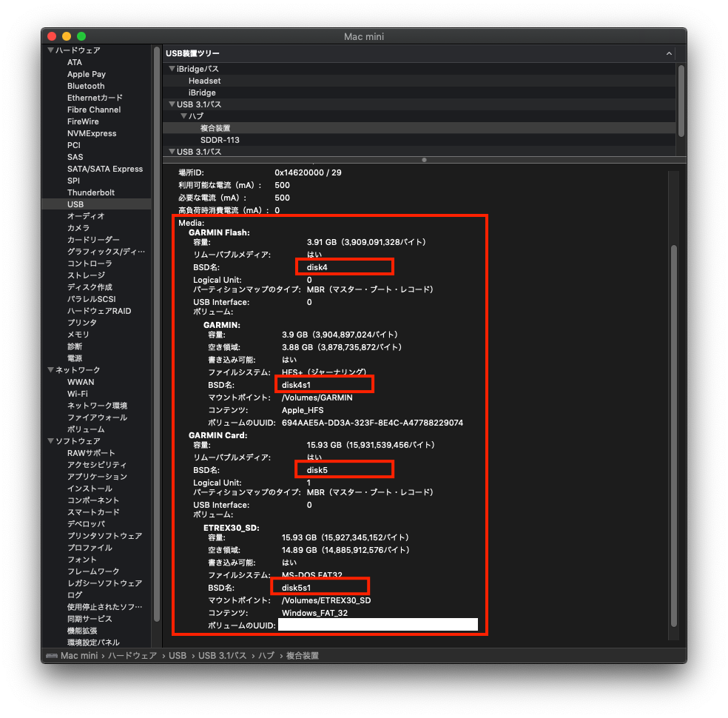This screenshot has width=728, height=718.
Task: Open Bluetooth hardware info
Action: pos(86,86)
